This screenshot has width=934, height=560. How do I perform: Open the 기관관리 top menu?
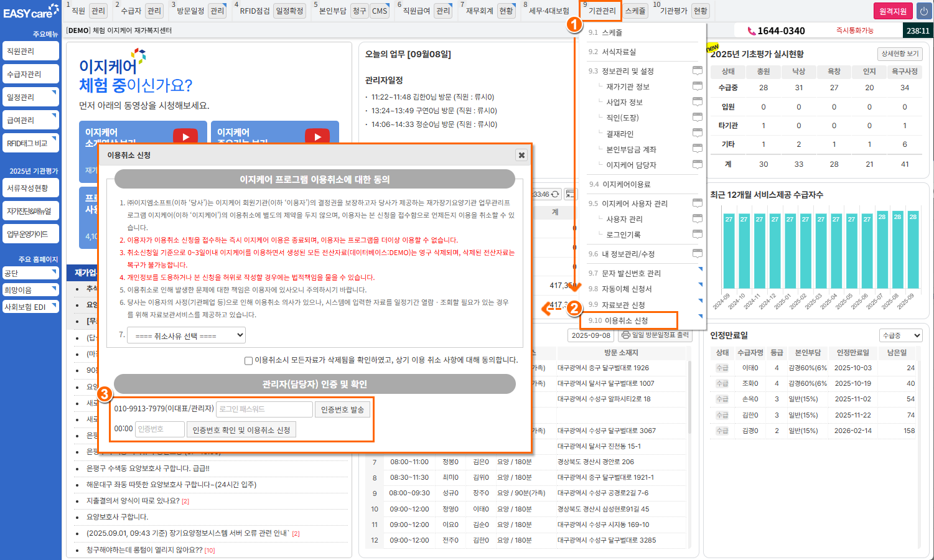pos(602,11)
